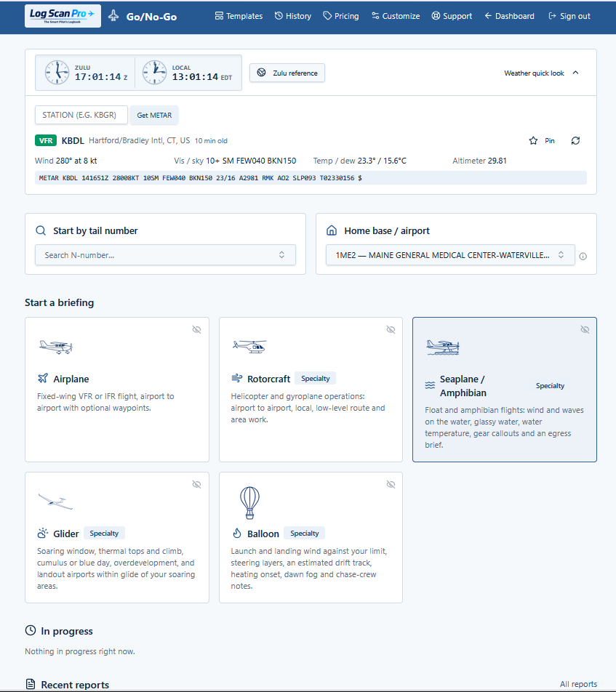
Task: Click the Airplane illustration in its card
Action: click(x=56, y=347)
